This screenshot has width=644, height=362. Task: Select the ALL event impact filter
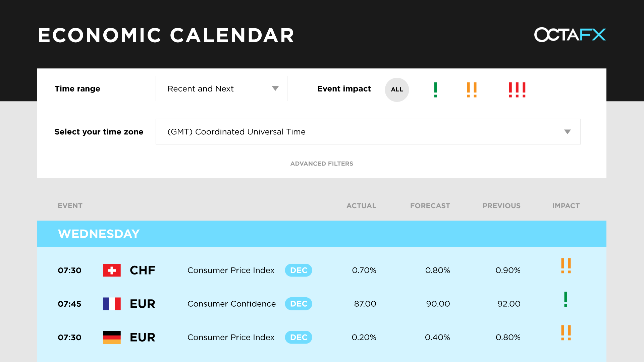click(397, 89)
